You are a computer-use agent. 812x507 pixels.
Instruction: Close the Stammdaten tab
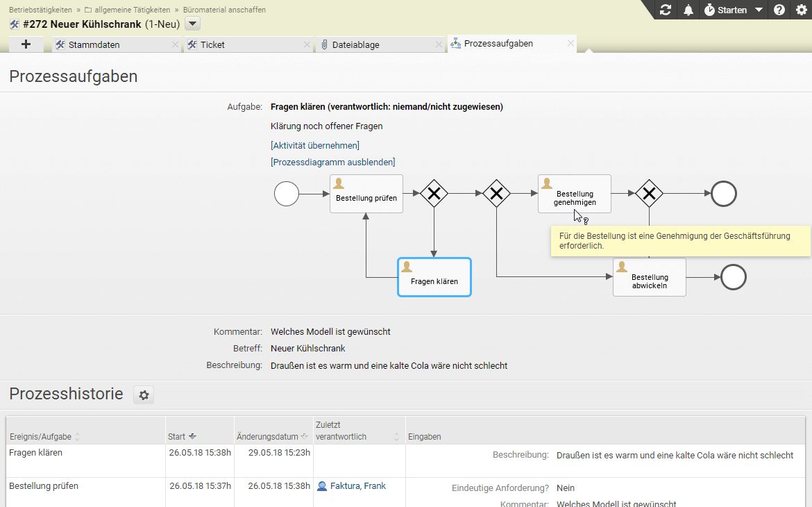pos(175,44)
